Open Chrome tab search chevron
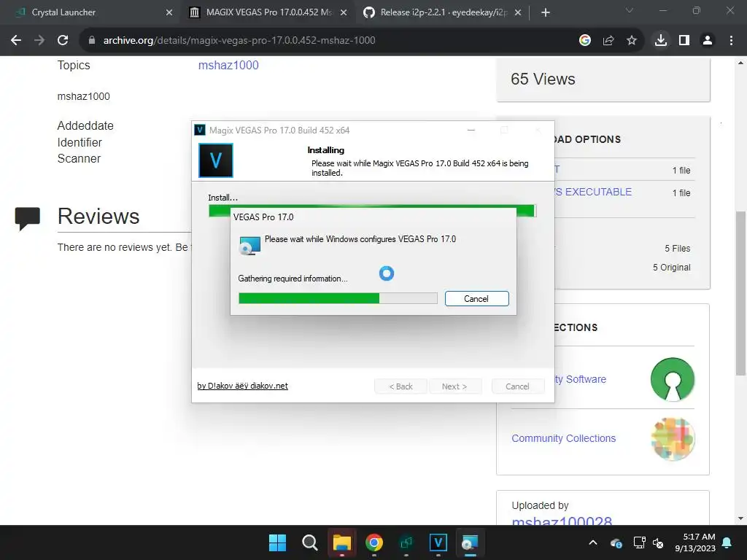 click(x=630, y=10)
